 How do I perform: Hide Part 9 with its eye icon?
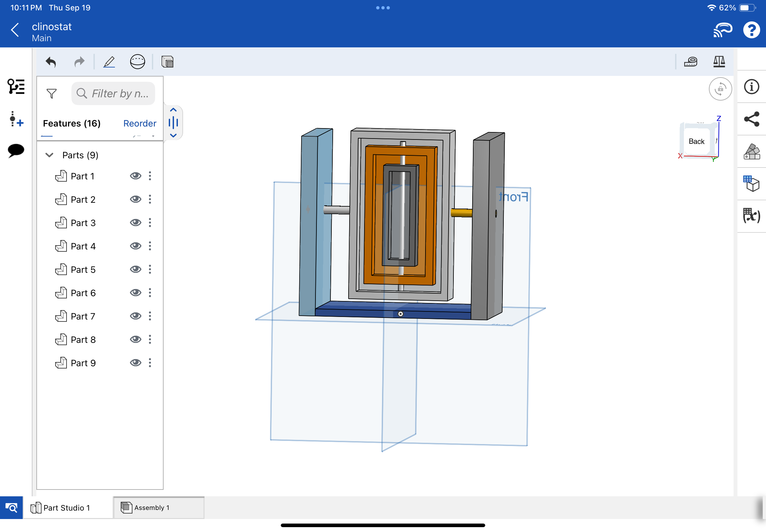tap(135, 363)
